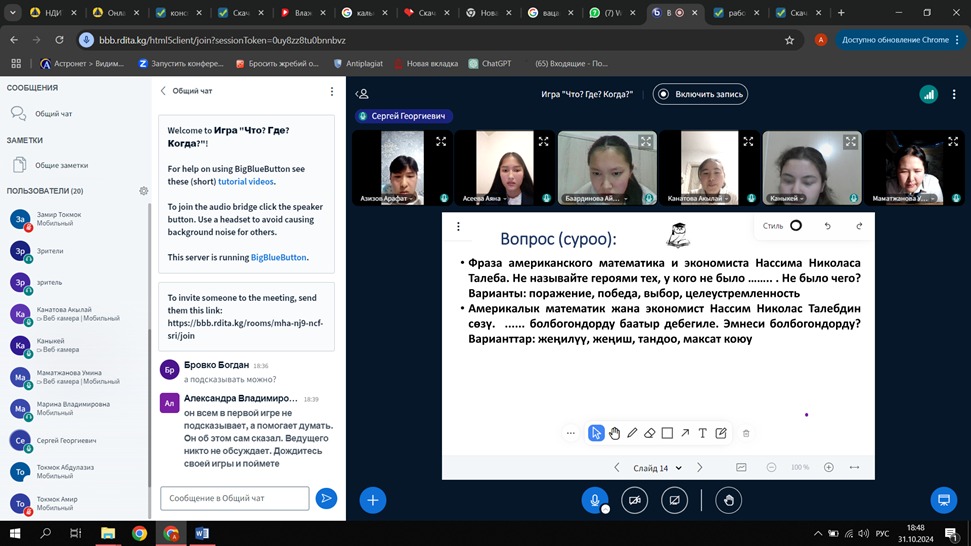Pick the arrow drawing tool
Viewport: 971px width, 546px height.
click(685, 433)
